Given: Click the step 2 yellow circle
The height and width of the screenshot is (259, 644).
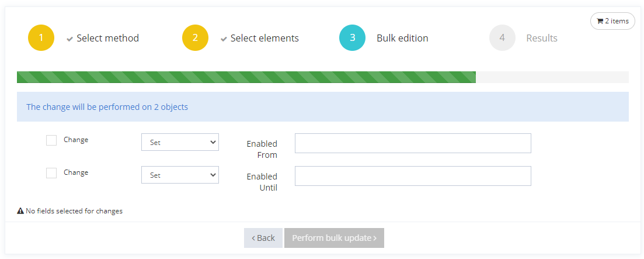Looking at the screenshot, I should pyautogui.click(x=195, y=38).
